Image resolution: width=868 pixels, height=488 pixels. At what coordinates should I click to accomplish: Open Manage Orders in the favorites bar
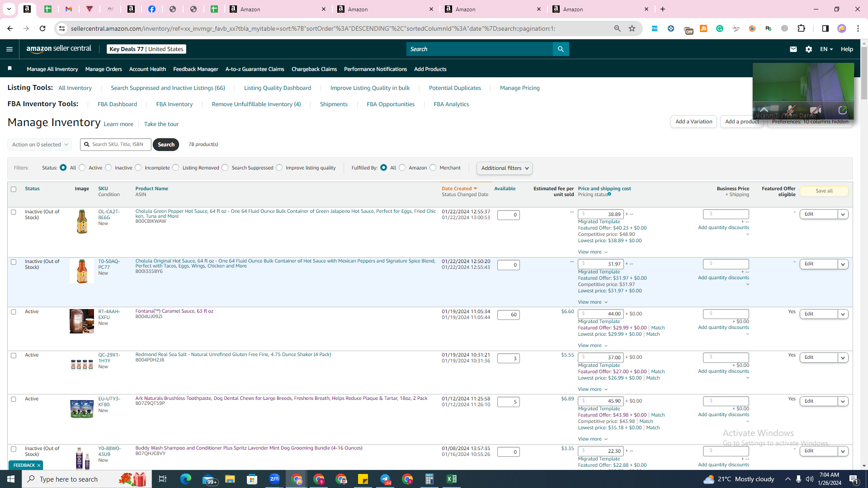104,69
